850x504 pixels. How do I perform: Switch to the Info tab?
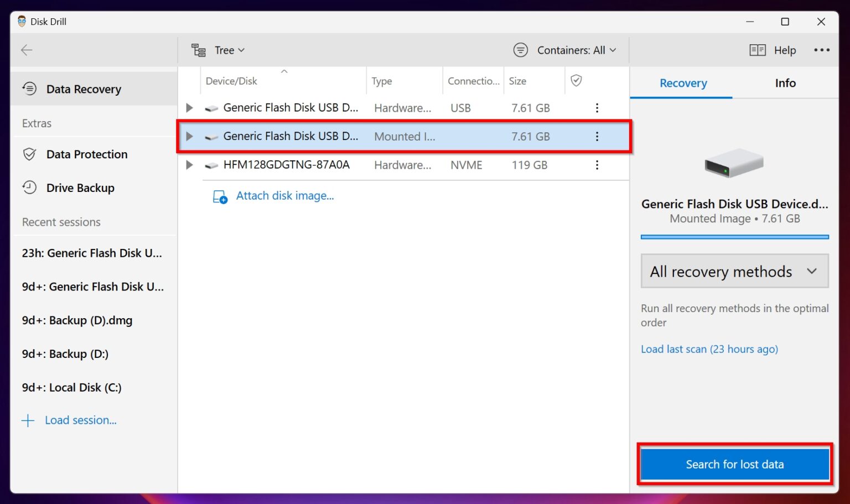coord(785,83)
